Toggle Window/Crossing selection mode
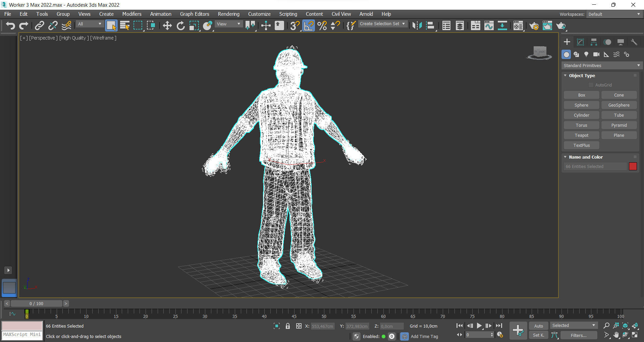The height and width of the screenshot is (342, 644). (151, 26)
